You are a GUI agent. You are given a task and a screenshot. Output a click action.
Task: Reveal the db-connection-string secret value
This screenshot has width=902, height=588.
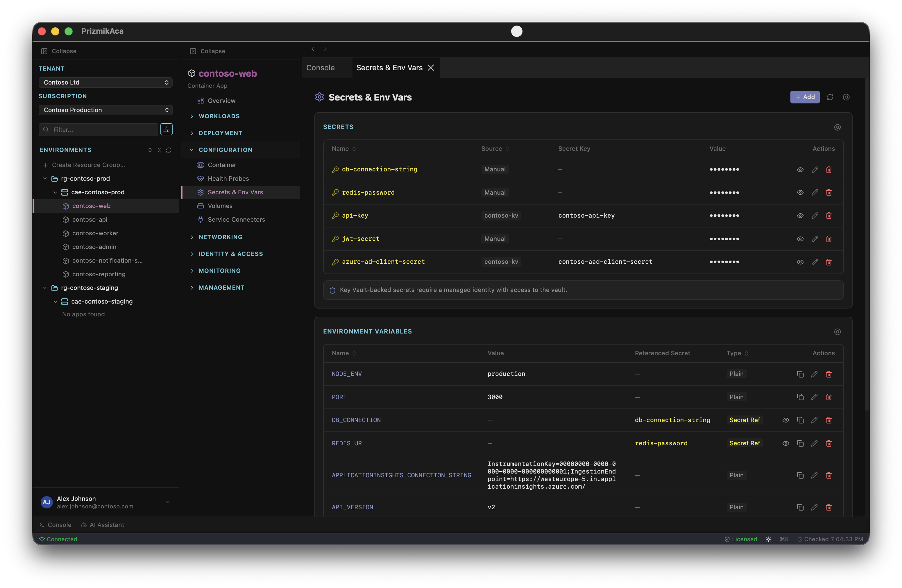(x=800, y=169)
